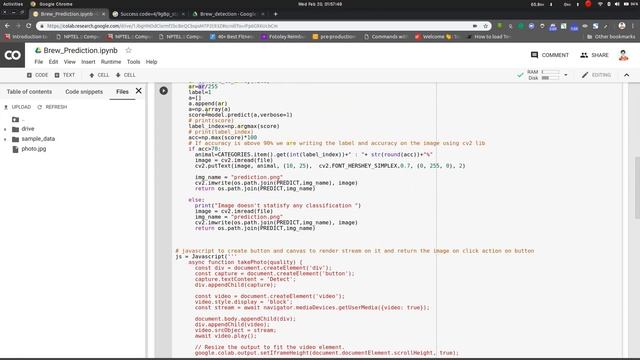
Task: Move cell down with the down-arrow CELL button
Action: coord(125,75)
